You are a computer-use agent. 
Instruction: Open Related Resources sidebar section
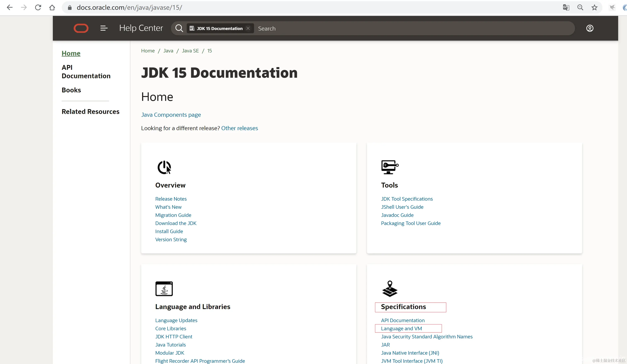coord(90,112)
